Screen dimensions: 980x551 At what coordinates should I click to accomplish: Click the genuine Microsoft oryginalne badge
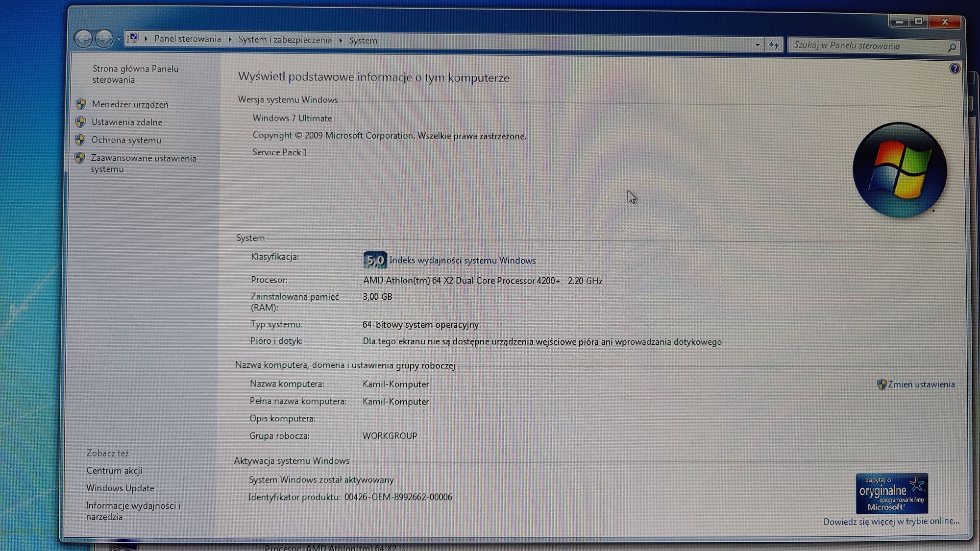(x=892, y=493)
